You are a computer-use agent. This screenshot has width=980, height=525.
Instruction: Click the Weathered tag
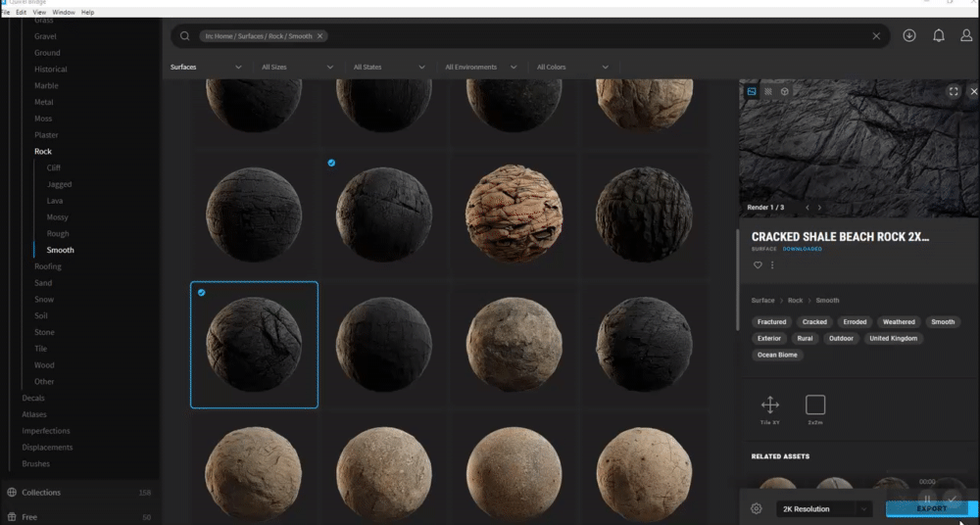click(899, 322)
